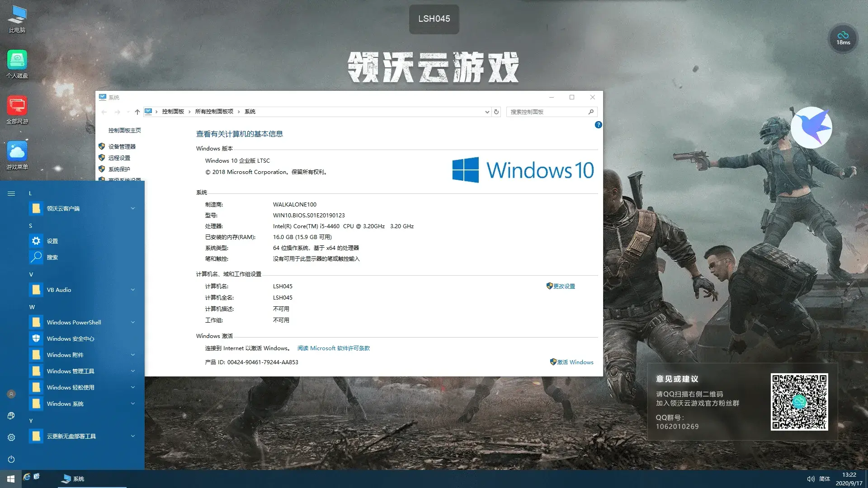Click the blue hummingbird floating icon

tap(811, 127)
